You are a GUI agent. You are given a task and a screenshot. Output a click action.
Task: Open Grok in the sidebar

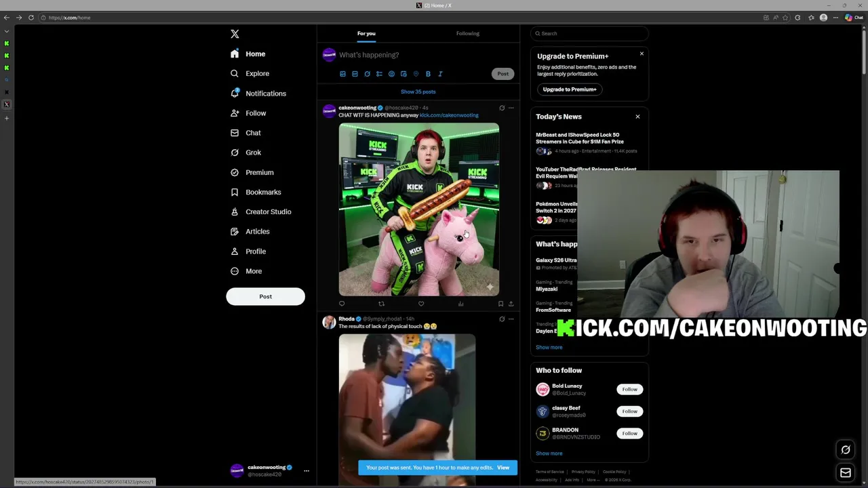pyautogui.click(x=245, y=152)
